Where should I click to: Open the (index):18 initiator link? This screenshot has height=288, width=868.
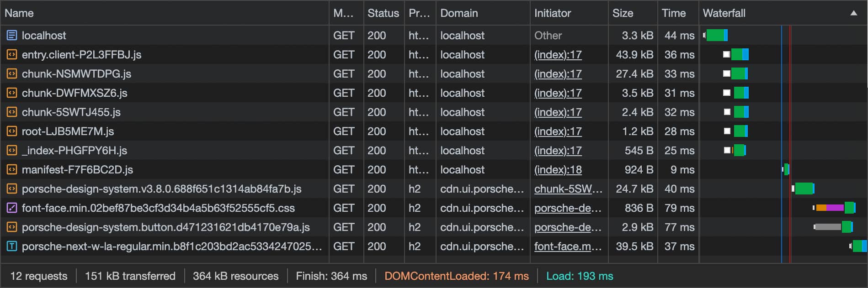[558, 170]
